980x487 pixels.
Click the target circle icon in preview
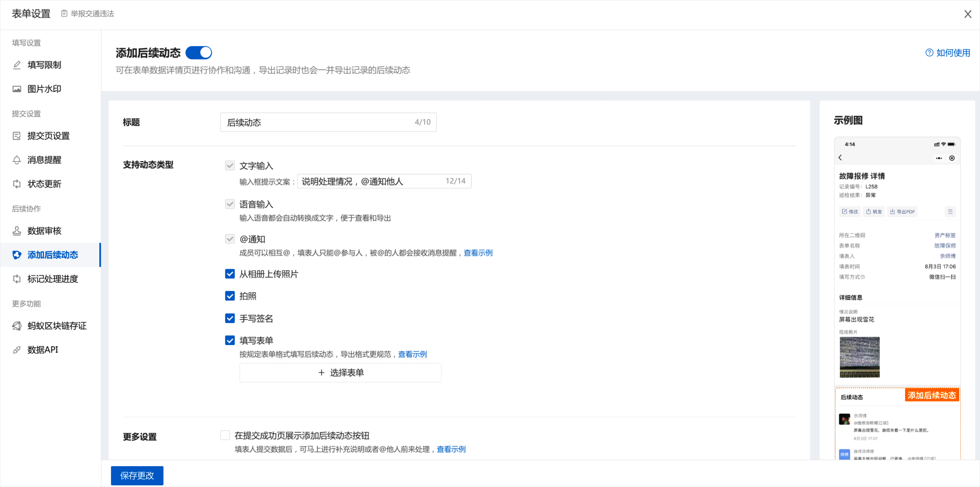coord(952,158)
